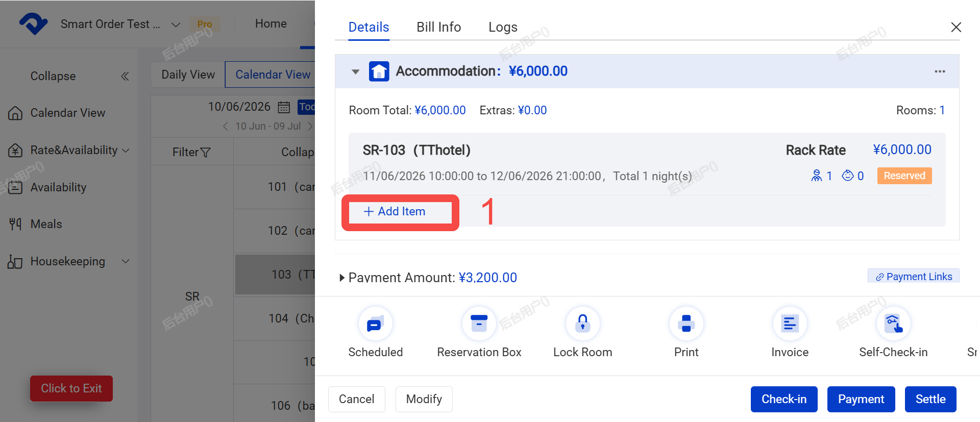The width and height of the screenshot is (980, 422).
Task: Click the Check-in button
Action: (x=784, y=399)
